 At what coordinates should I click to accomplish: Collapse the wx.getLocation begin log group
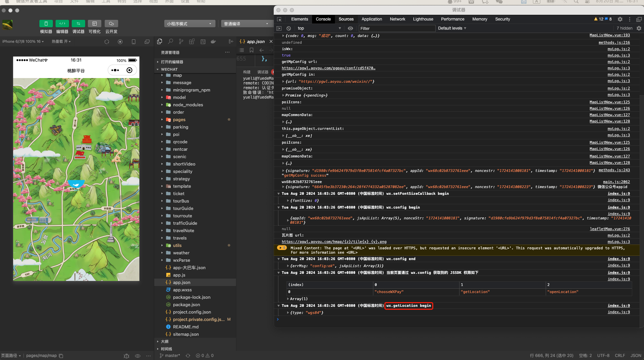click(279, 305)
